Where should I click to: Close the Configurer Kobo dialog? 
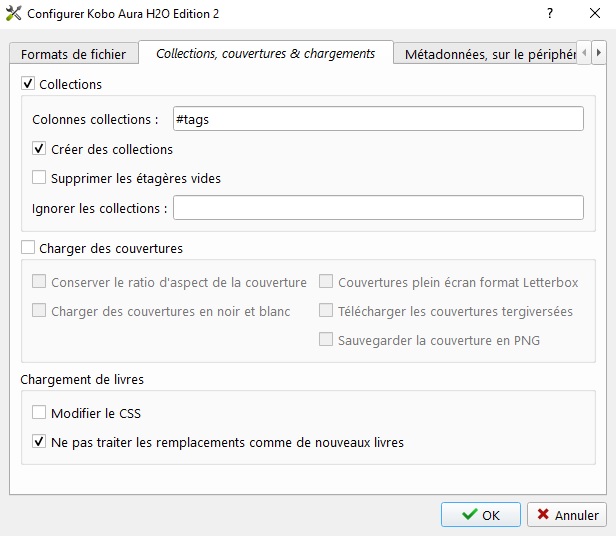(x=595, y=13)
